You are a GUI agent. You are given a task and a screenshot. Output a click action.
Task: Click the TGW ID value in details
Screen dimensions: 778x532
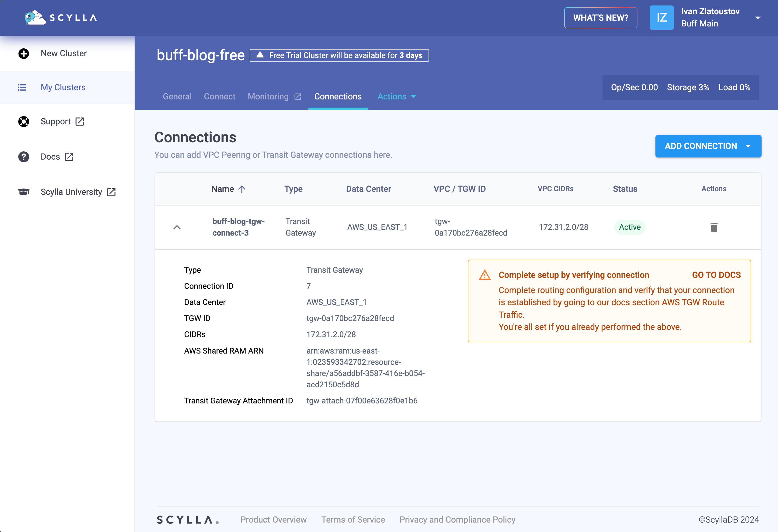pos(350,318)
